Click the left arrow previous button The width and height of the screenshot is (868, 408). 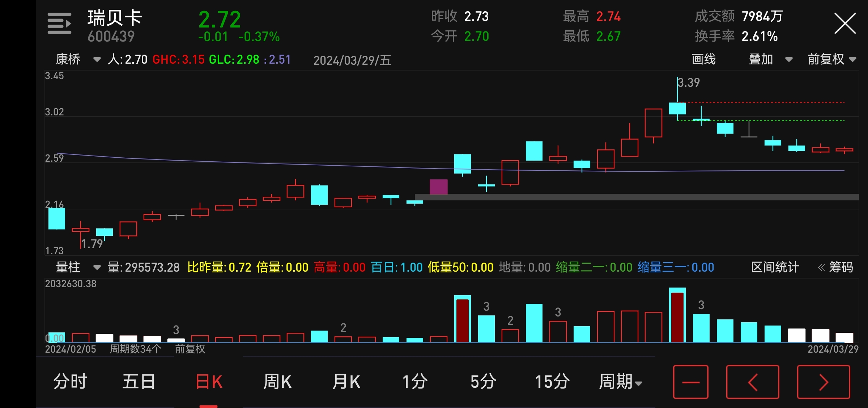click(753, 382)
